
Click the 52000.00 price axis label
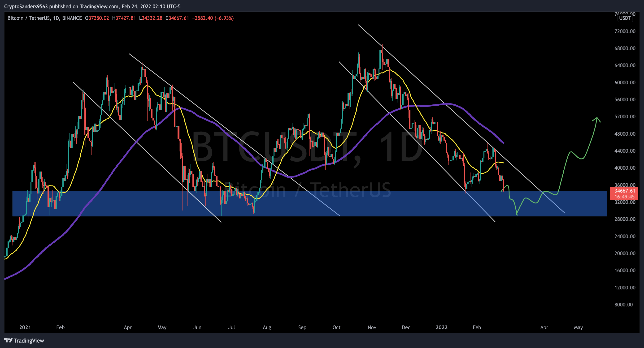pos(625,116)
